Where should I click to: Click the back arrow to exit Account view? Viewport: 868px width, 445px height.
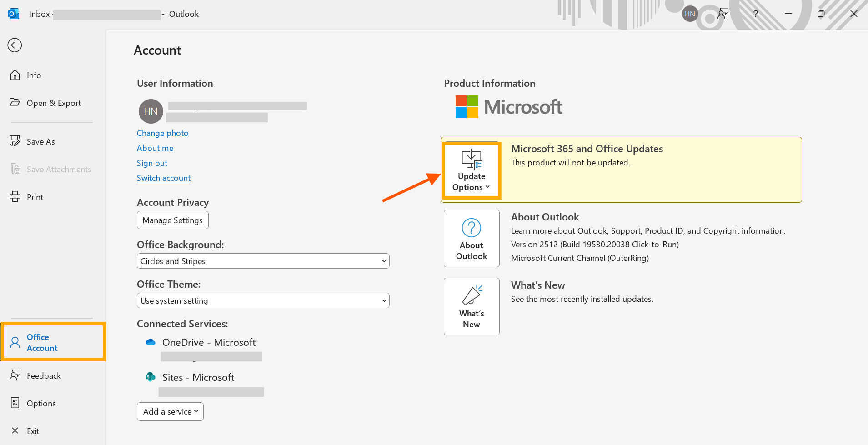[x=15, y=45]
